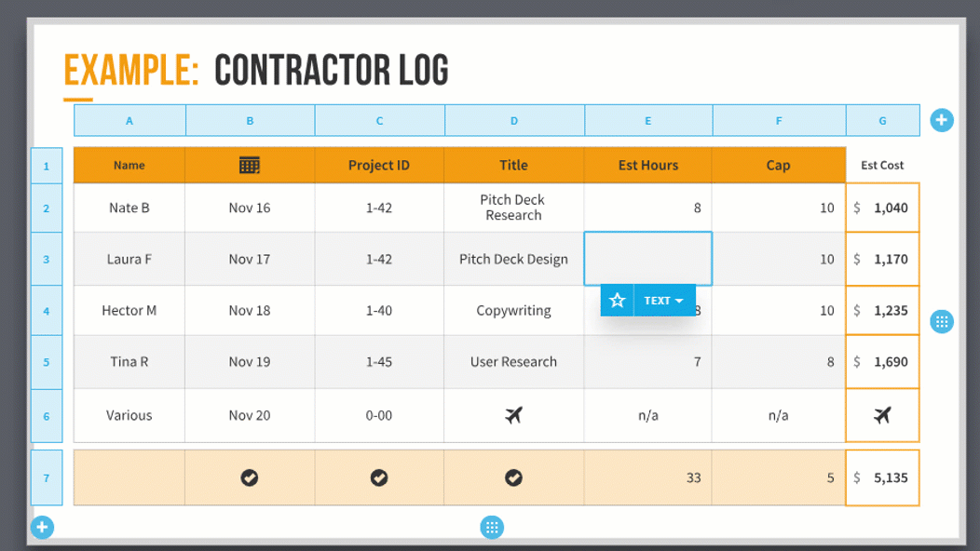The height and width of the screenshot is (551, 980).
Task: Select the airplane icon in the Various row Title cell
Action: (x=513, y=415)
